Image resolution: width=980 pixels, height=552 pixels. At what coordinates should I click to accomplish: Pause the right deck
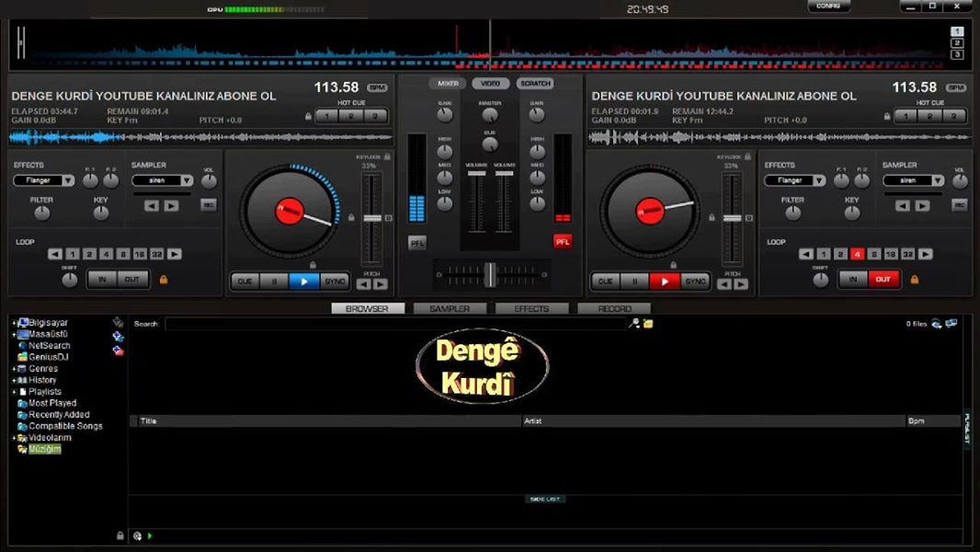[x=635, y=282]
